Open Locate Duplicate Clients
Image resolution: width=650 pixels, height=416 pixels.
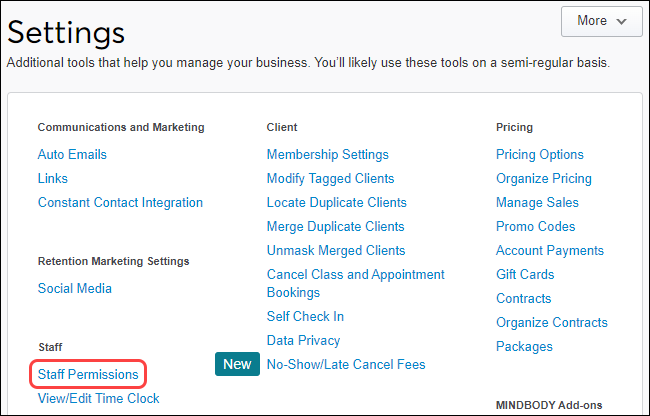(x=335, y=203)
